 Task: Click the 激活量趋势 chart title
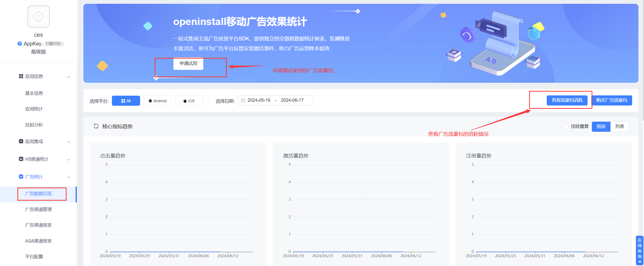click(x=296, y=156)
